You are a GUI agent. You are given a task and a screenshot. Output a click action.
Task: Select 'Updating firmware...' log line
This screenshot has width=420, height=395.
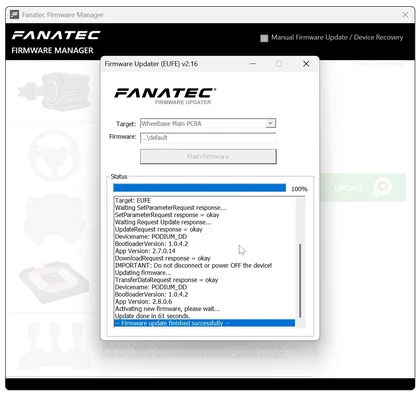coord(143,273)
